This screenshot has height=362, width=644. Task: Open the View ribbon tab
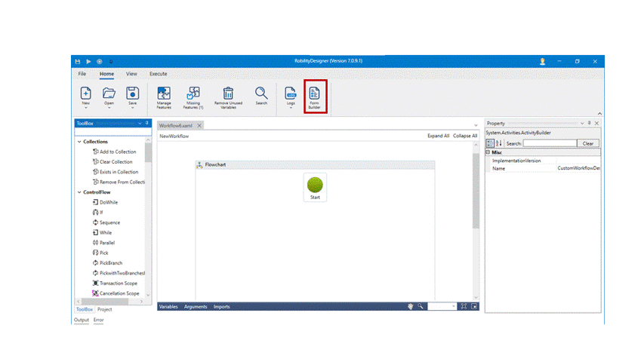click(x=131, y=74)
